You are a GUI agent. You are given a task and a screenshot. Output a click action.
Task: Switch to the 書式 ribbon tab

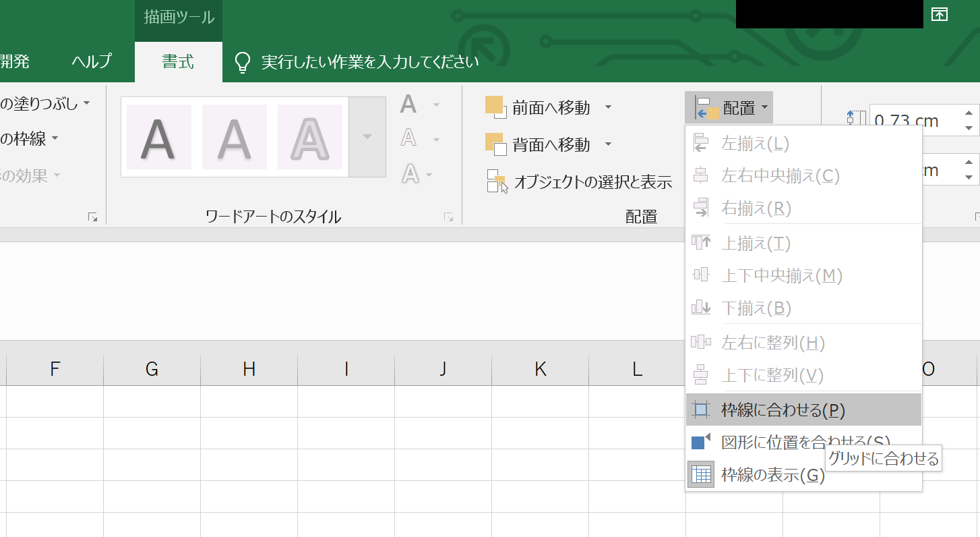(178, 62)
